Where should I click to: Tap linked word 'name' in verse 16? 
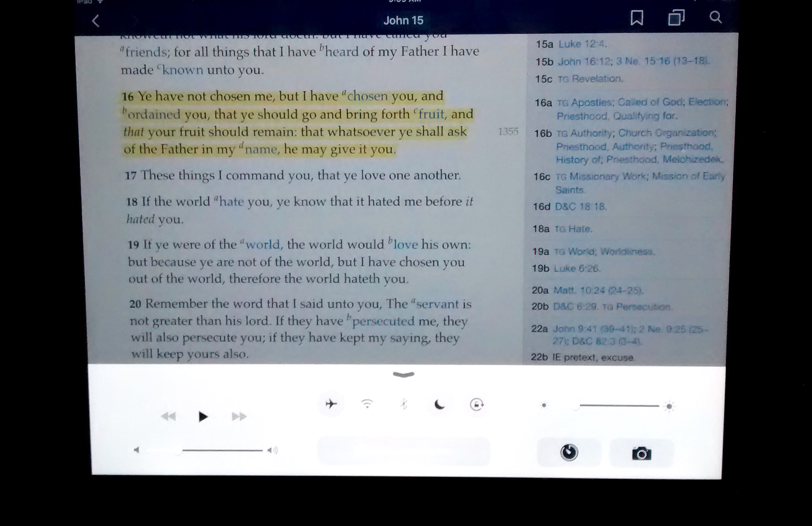(x=261, y=149)
